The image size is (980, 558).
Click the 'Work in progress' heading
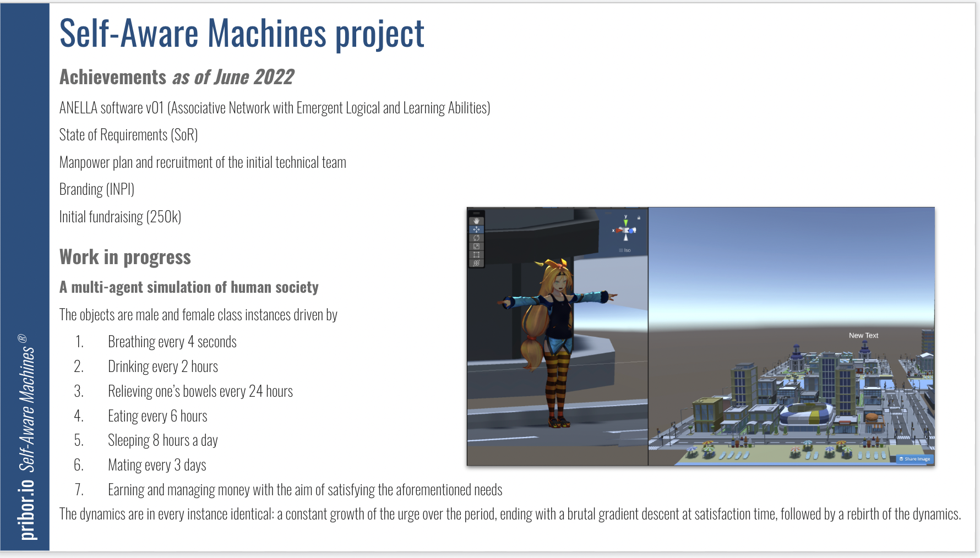click(x=125, y=257)
